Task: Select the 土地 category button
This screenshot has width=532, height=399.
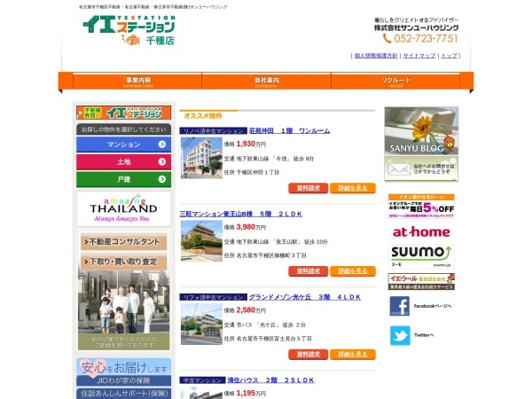Action: pos(124,162)
